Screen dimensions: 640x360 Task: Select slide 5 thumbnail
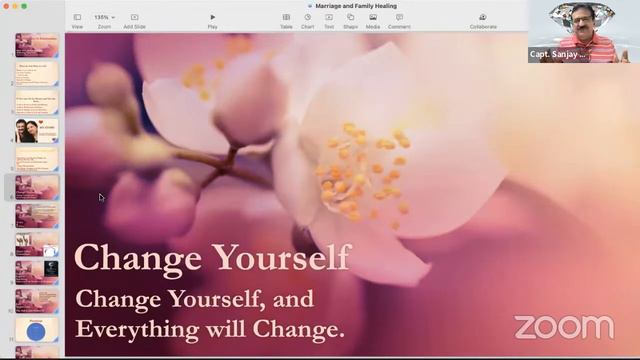(37, 159)
